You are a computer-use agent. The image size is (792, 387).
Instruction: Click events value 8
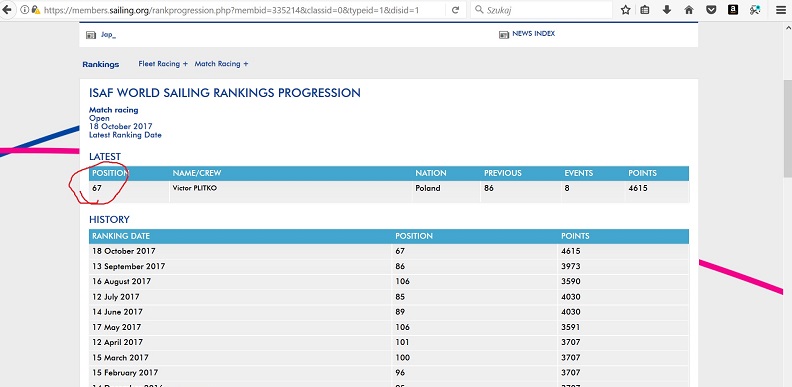click(x=567, y=188)
